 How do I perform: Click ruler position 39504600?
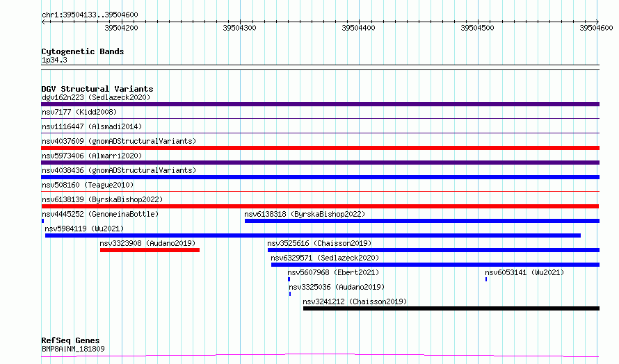(x=596, y=28)
